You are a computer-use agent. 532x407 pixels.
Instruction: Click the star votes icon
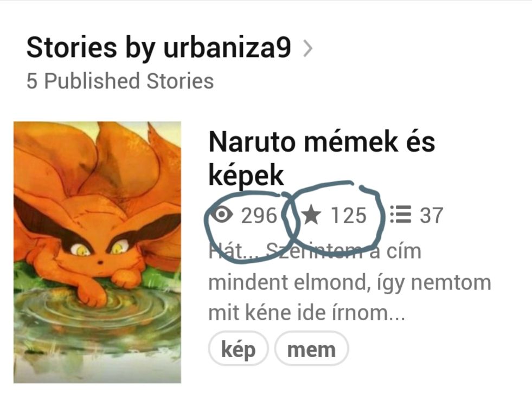pyautogui.click(x=311, y=215)
